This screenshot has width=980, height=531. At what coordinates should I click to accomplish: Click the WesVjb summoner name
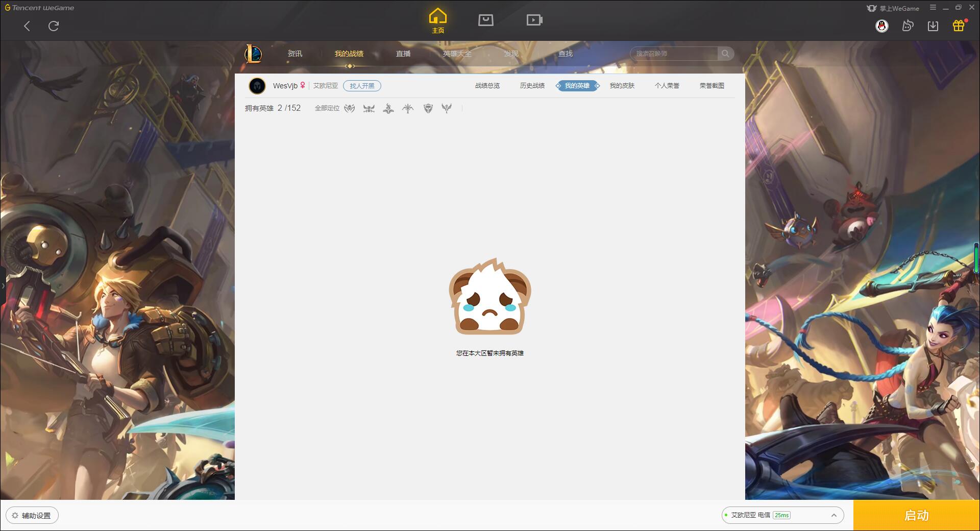pyautogui.click(x=285, y=86)
